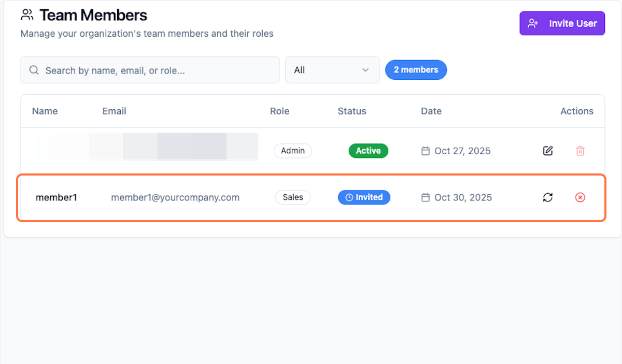Click the calendar icon next to Oct 27, 2025
622x364 pixels.
[426, 151]
